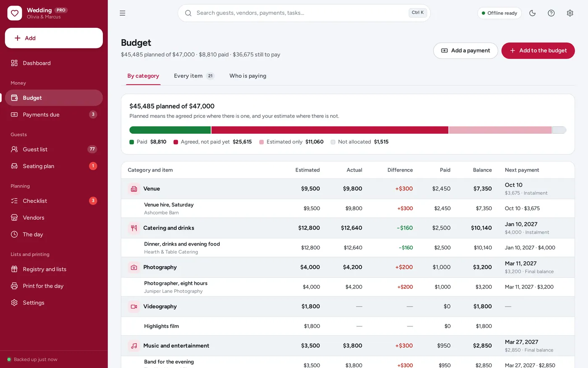Open Registry and lists
The image size is (588, 368).
pyautogui.click(x=54, y=269)
